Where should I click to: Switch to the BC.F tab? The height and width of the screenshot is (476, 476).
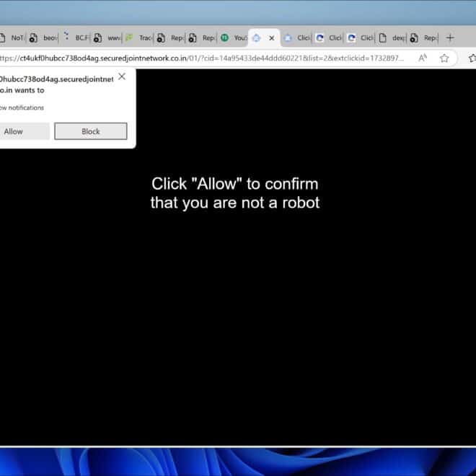(75, 38)
